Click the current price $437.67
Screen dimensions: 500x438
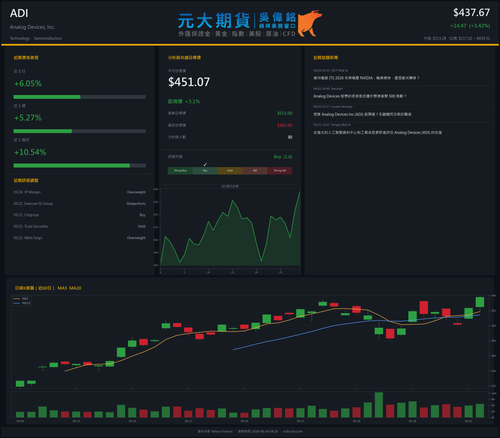471,13
